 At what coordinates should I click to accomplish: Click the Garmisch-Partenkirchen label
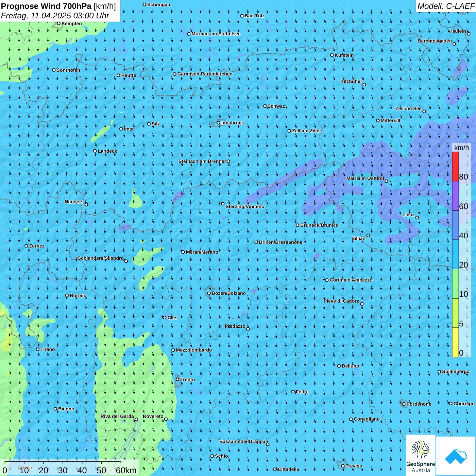tap(205, 74)
